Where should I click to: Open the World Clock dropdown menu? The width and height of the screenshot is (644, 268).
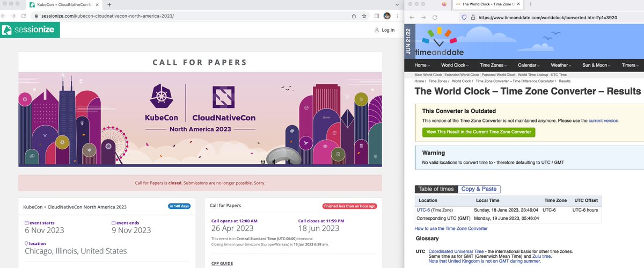click(x=455, y=65)
